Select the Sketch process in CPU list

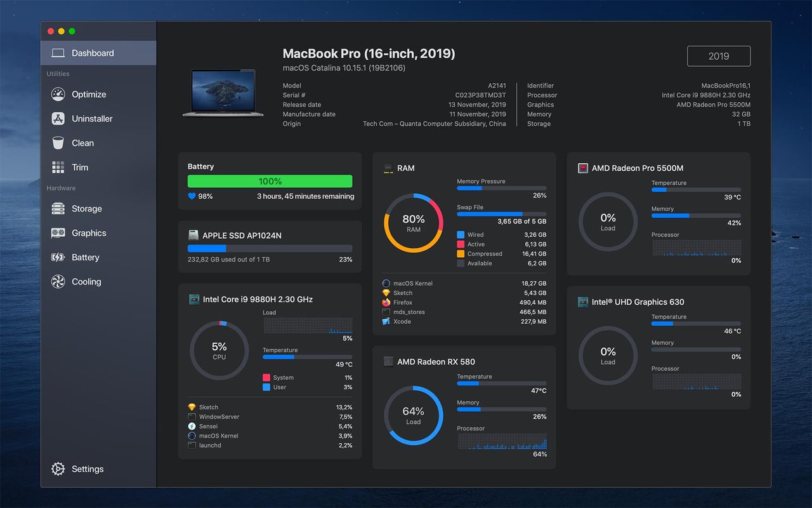click(209, 407)
